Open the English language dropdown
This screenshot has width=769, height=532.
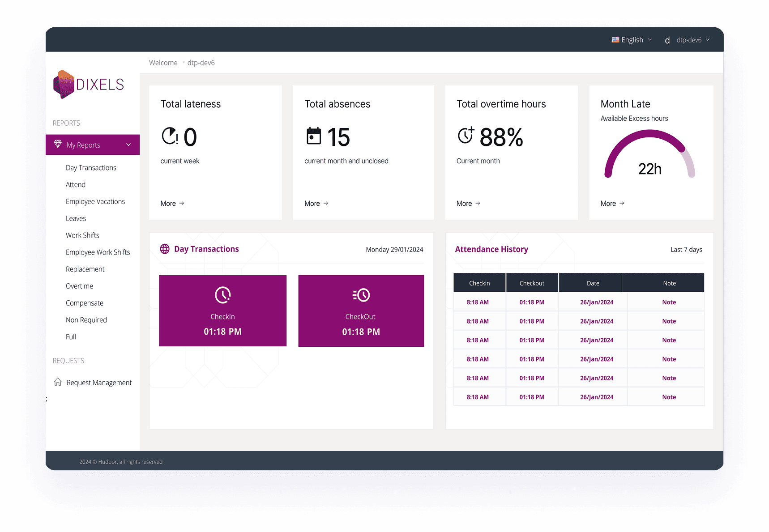coord(632,40)
